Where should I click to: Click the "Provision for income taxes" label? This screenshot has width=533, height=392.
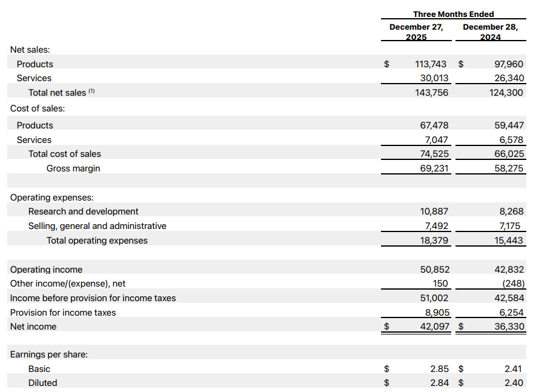(63, 313)
